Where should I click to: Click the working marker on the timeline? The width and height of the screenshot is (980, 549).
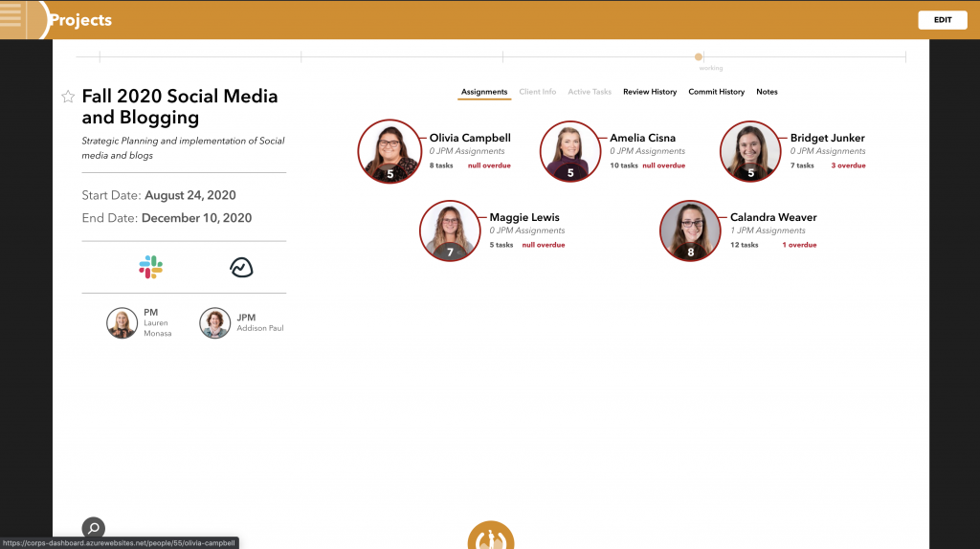[x=699, y=57]
